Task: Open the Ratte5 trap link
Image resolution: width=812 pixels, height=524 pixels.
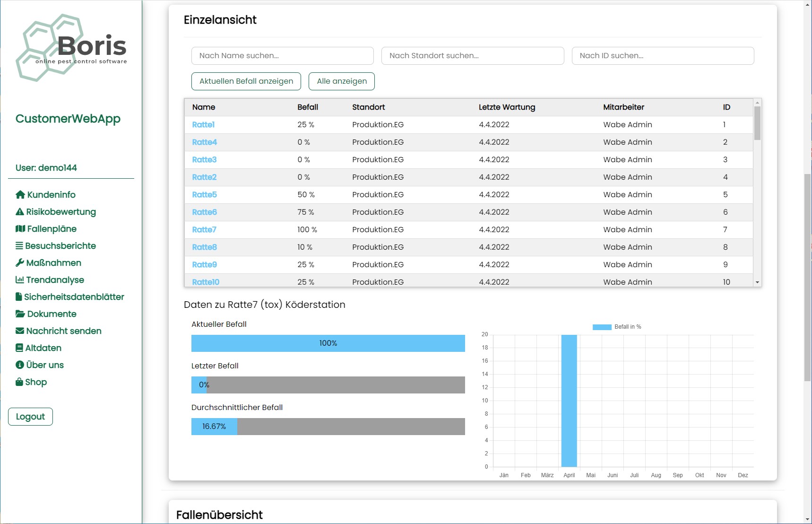Action: coord(204,195)
